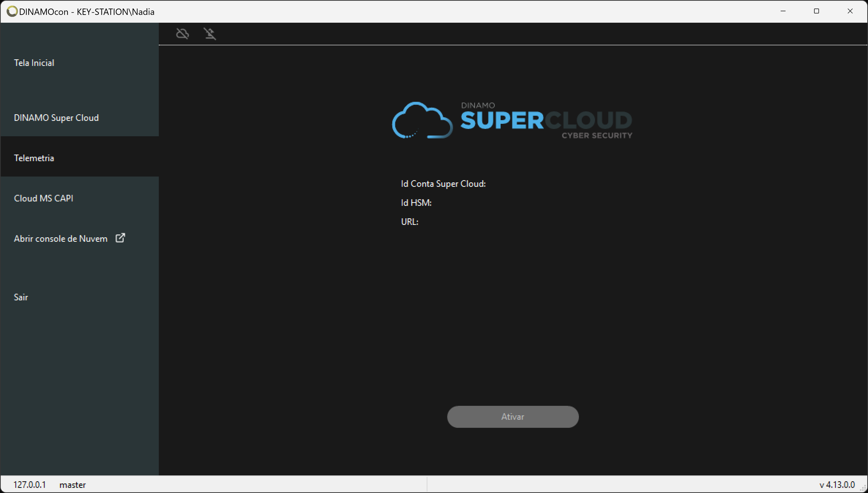
Task: Click the Id HSM label
Action: click(416, 202)
